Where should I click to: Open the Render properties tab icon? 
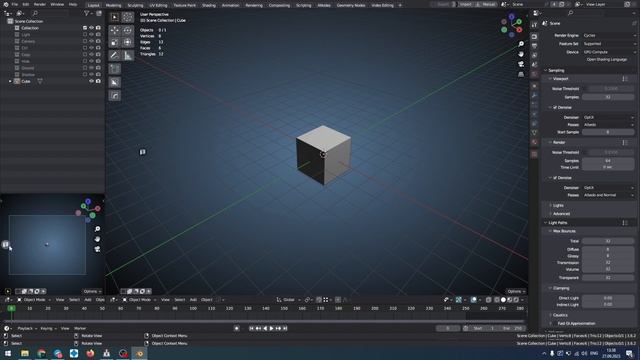(534, 37)
